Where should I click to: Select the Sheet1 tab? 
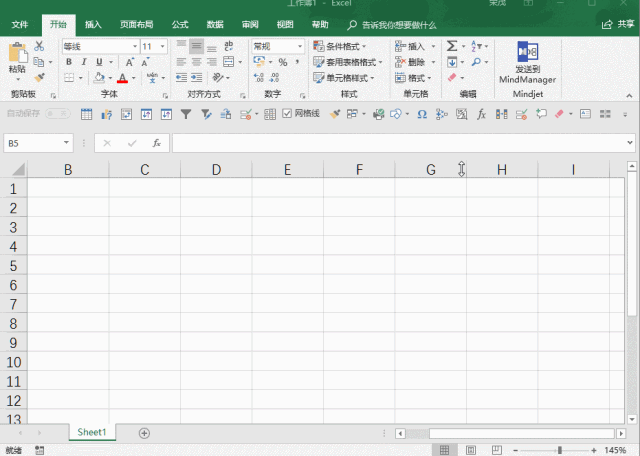coord(92,432)
